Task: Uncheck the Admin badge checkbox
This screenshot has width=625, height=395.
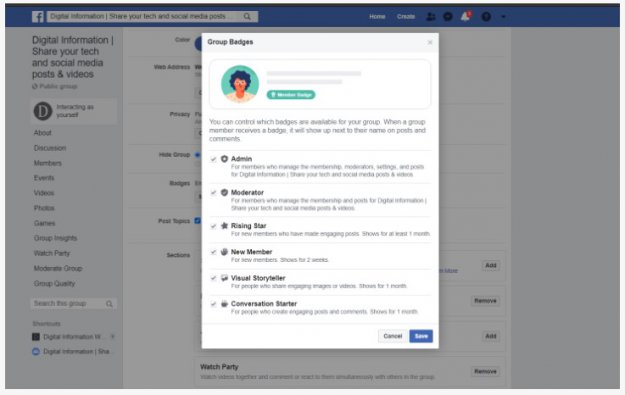Action: click(x=213, y=159)
